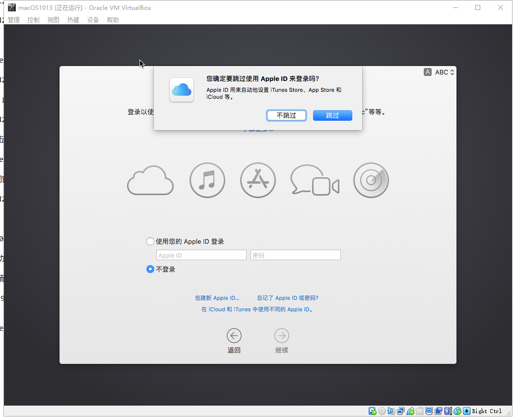Click the App Store icon
516x420 pixels.
click(258, 180)
